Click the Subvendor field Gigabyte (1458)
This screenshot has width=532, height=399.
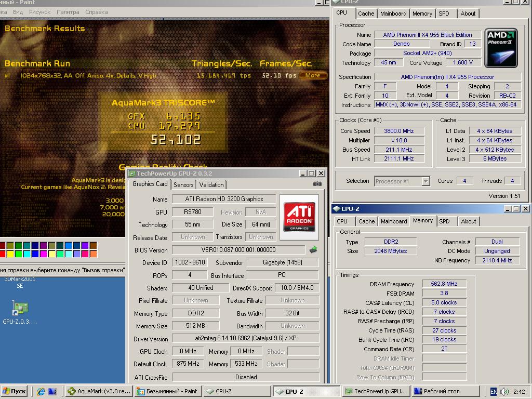[282, 262]
